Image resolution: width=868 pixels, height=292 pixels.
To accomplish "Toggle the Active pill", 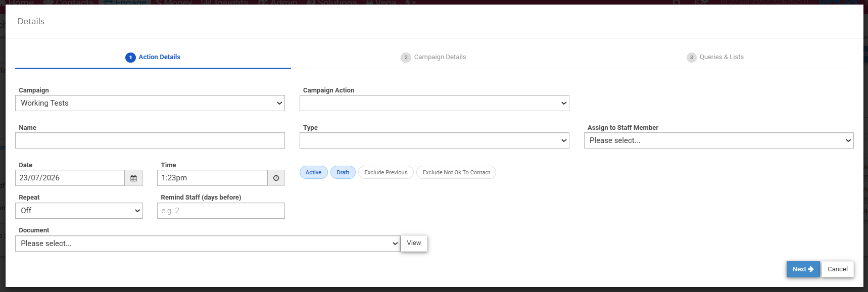I will pos(314,172).
